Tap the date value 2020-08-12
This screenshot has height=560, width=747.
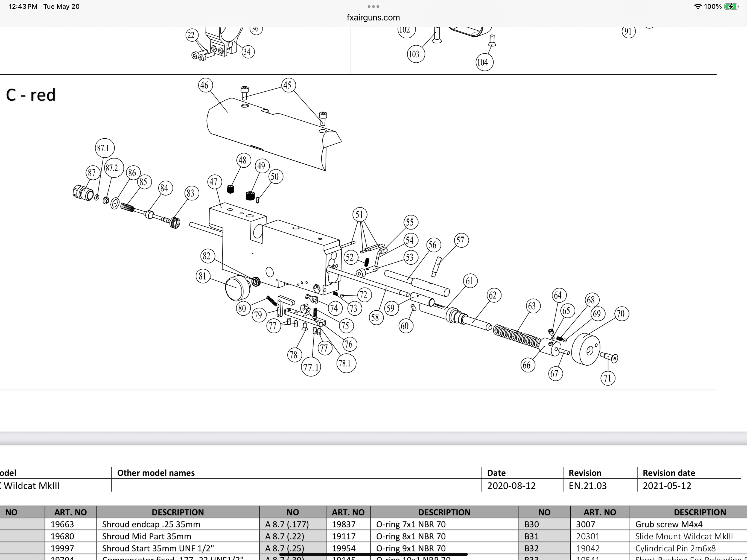(511, 486)
